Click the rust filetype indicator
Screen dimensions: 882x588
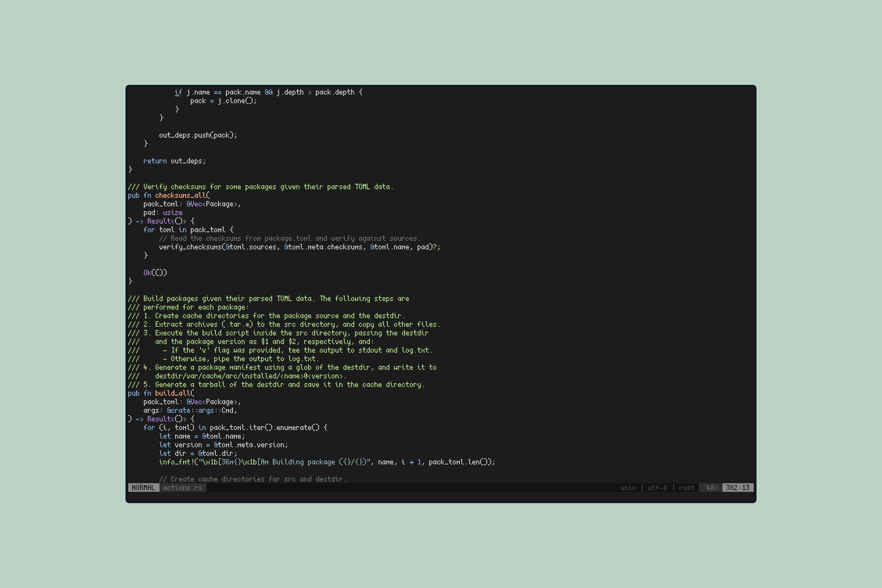687,488
